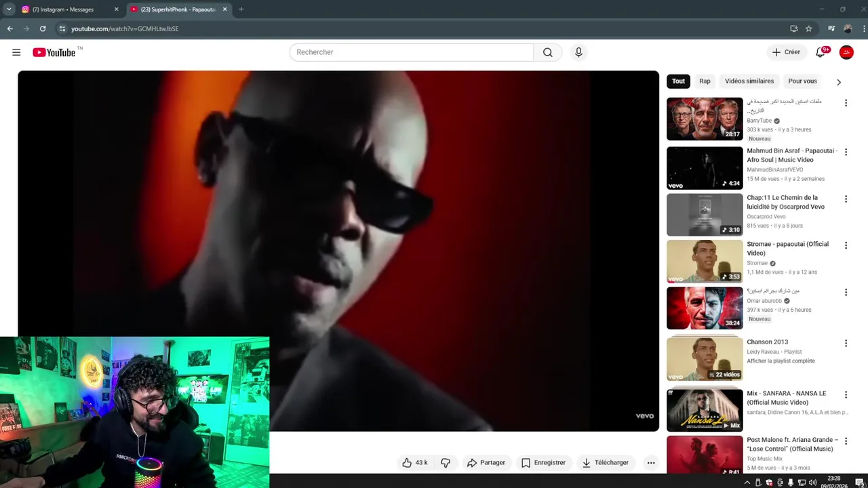
Task: Open Chap:11 Le Chemin de la luicidité title
Action: 786,202
